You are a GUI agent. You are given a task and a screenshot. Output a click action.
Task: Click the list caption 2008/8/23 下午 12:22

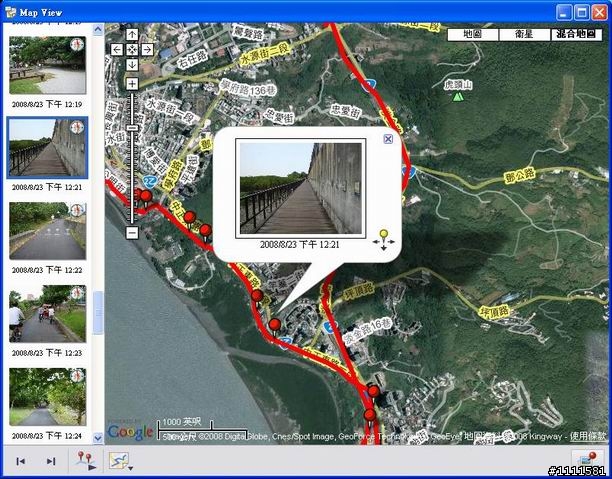pyautogui.click(x=47, y=270)
